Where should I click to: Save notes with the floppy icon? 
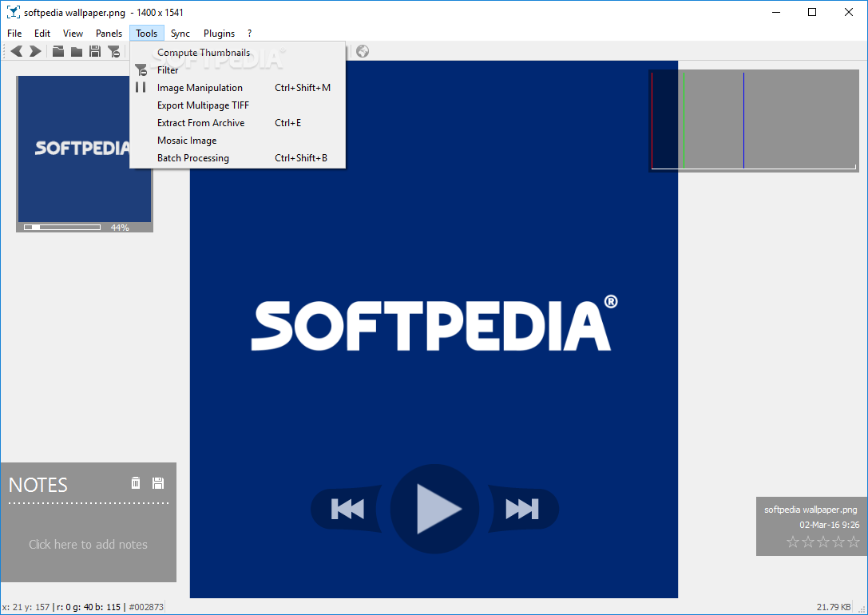158,482
